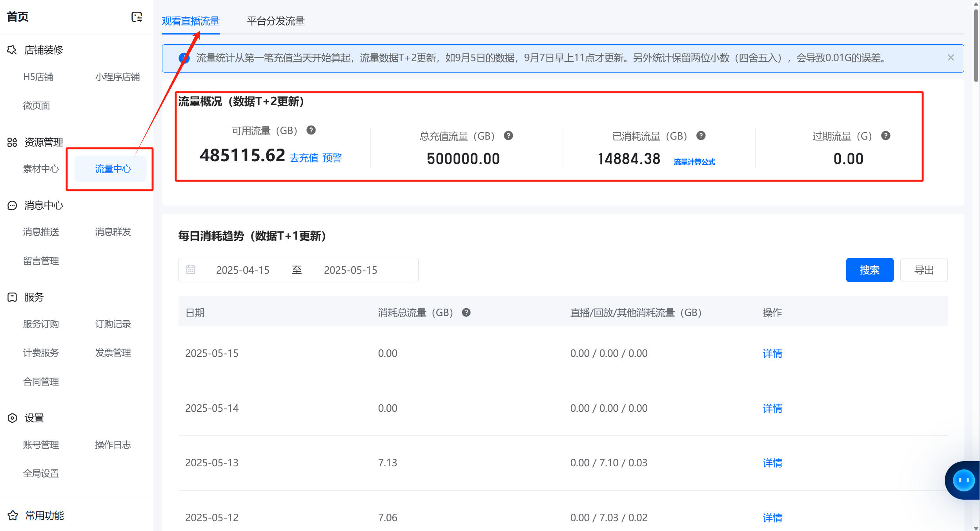Click the help icon next to 可用流量

click(x=311, y=130)
